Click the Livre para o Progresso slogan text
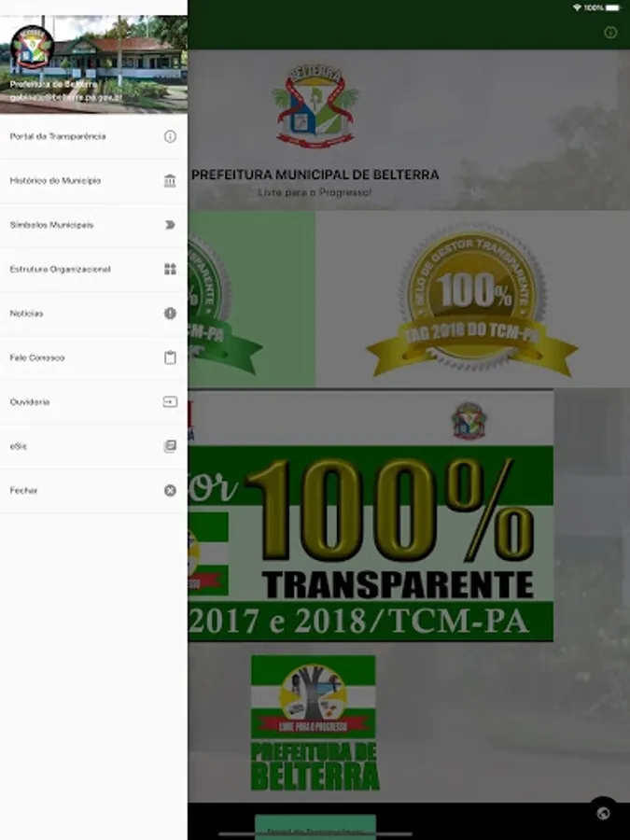Image resolution: width=630 pixels, height=840 pixels. (x=315, y=192)
